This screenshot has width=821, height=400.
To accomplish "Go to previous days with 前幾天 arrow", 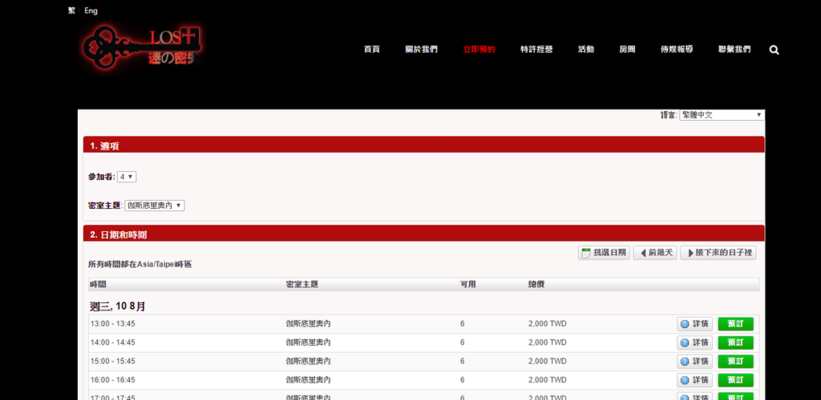I will click(x=655, y=253).
